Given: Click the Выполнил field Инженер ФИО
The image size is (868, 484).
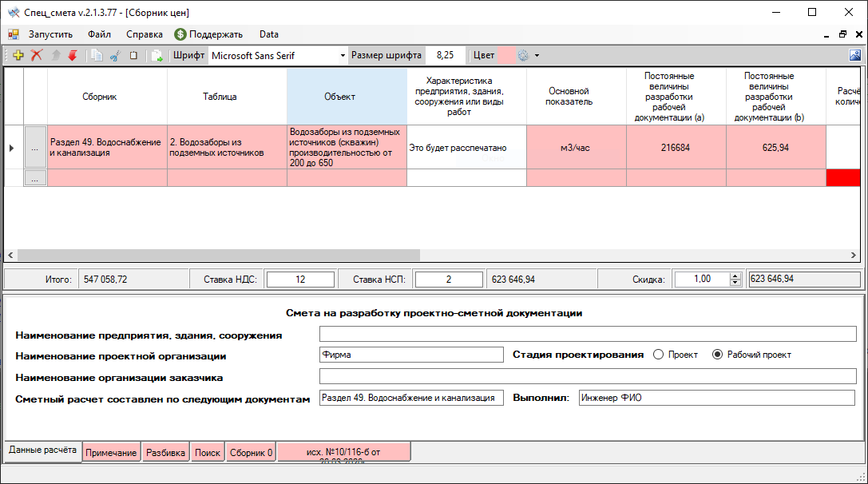Looking at the screenshot, I should pyautogui.click(x=717, y=398).
